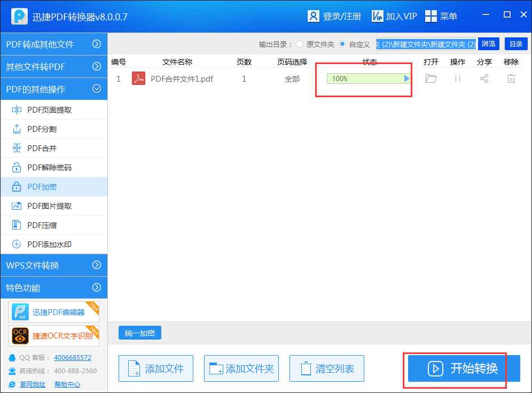This screenshot has width=532, height=393.
Task: Click the 添加文件夹 button
Action: point(241,368)
